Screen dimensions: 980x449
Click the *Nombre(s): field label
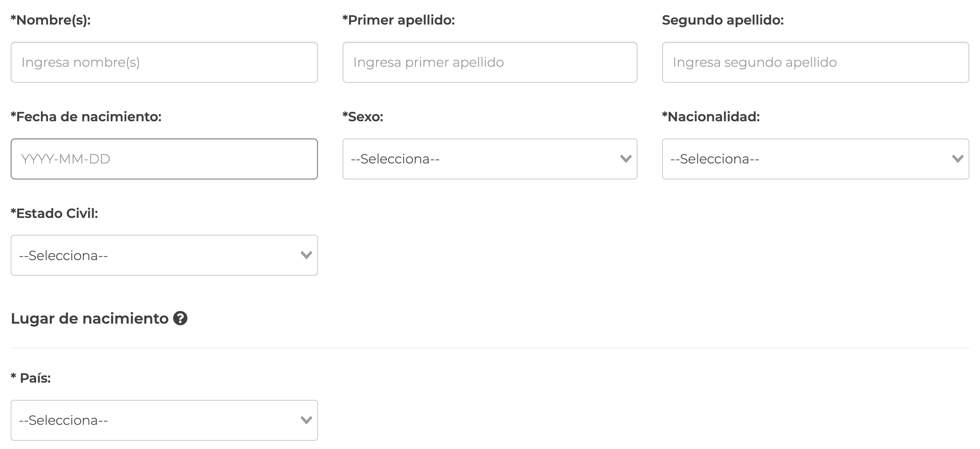51,20
